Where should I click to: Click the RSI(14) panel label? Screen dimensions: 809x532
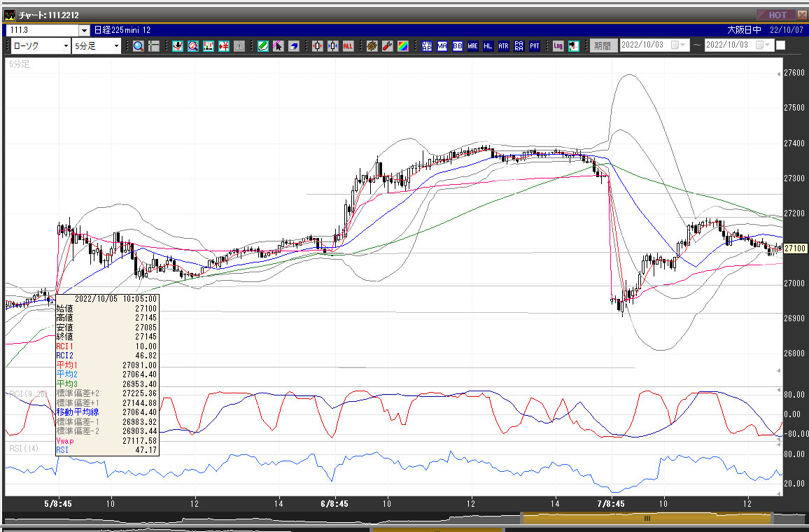24,449
